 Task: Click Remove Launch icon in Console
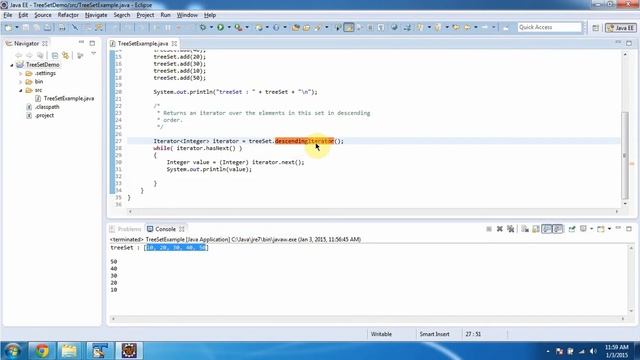[500, 229]
